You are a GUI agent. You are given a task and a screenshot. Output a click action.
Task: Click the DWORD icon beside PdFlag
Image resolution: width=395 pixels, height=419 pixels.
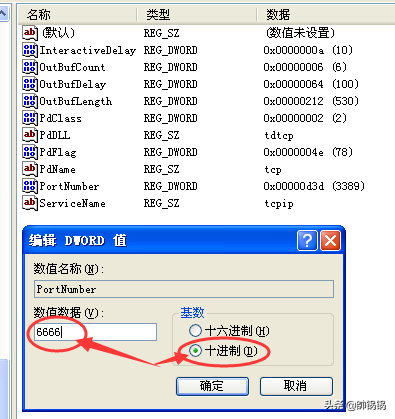pos(30,152)
